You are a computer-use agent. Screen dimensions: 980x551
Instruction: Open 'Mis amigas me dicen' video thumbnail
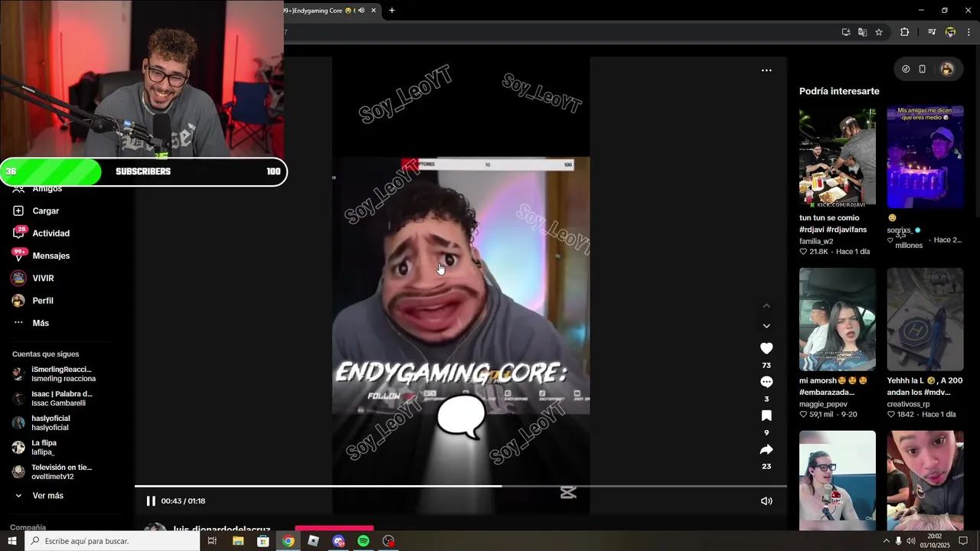[925, 158]
